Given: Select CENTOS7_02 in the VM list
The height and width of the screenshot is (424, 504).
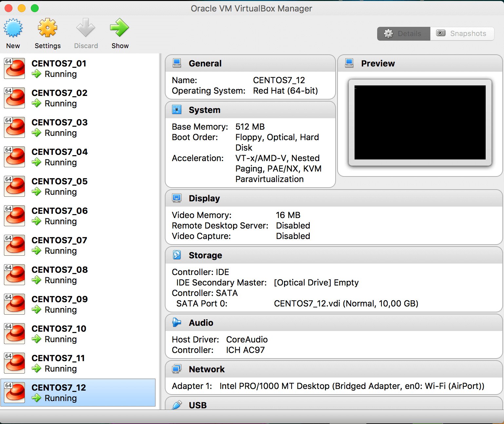Looking at the screenshot, I should point(78,98).
